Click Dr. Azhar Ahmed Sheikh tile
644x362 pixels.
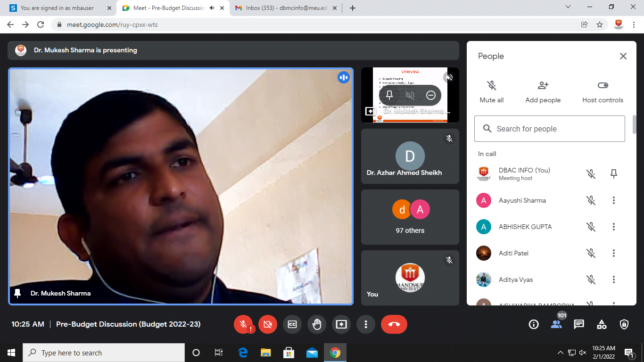tap(410, 156)
